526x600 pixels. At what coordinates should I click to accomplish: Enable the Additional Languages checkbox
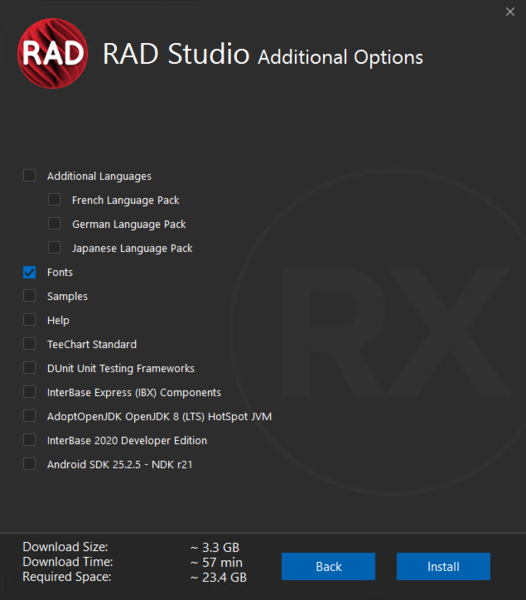pyautogui.click(x=29, y=176)
